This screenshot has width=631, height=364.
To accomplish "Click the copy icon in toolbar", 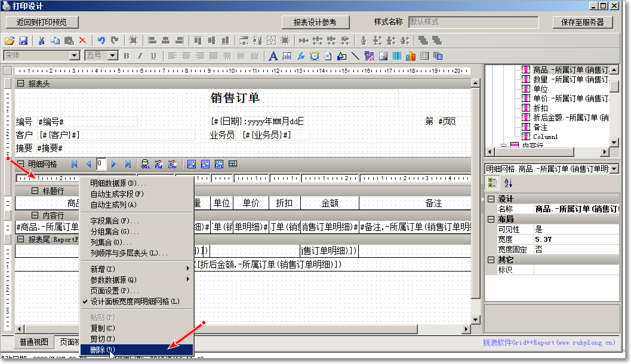I will click(x=55, y=41).
